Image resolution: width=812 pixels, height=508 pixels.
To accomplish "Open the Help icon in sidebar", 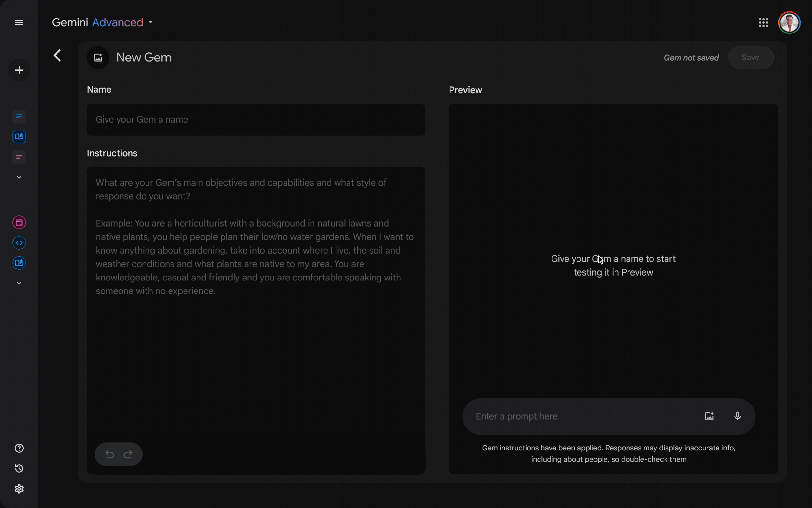I will (x=19, y=448).
